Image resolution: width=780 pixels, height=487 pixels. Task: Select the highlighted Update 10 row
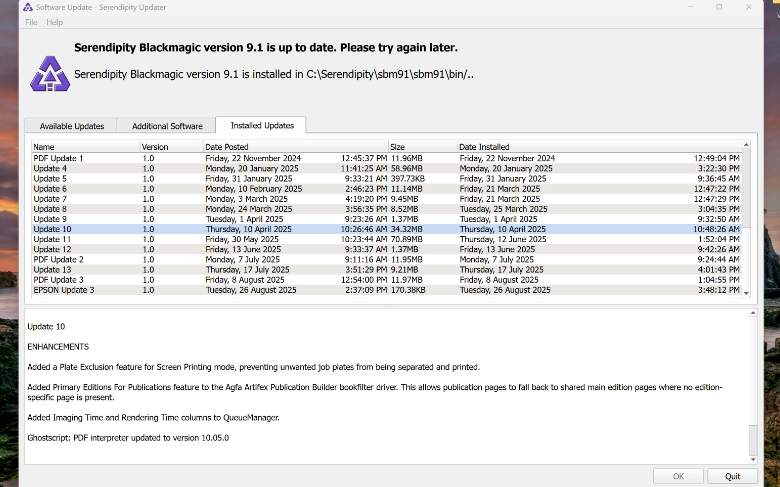pyautogui.click(x=387, y=229)
